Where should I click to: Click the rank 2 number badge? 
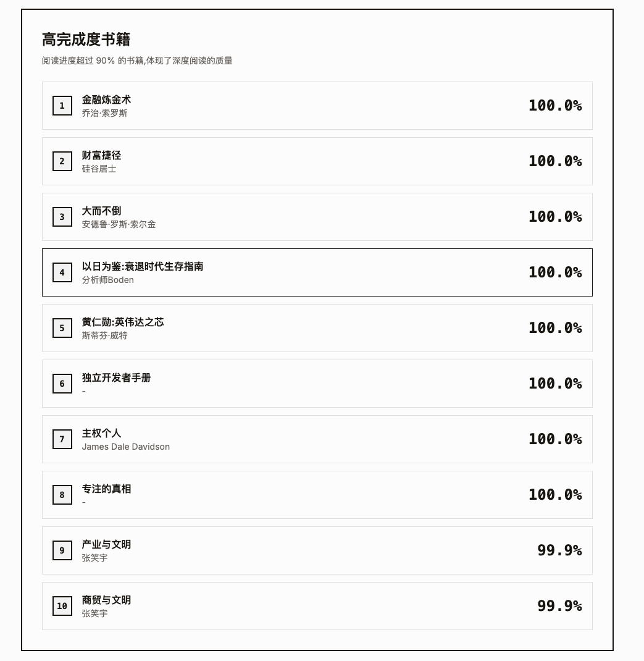point(62,161)
